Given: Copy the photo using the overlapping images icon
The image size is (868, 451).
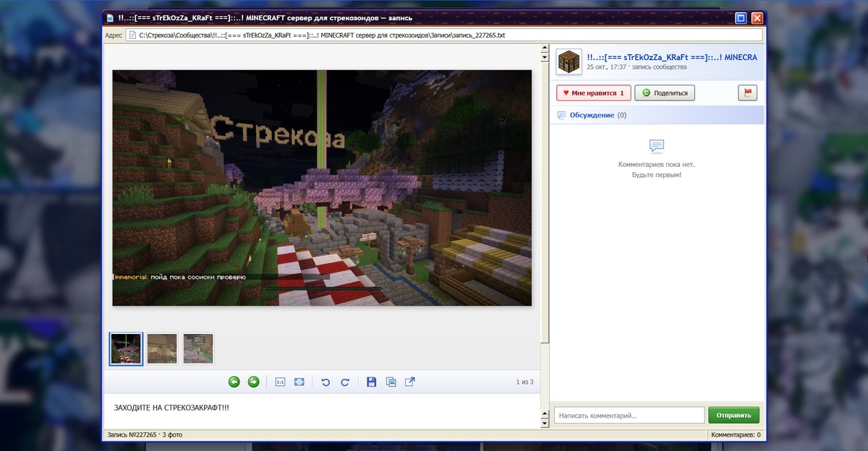Looking at the screenshot, I should [x=391, y=382].
